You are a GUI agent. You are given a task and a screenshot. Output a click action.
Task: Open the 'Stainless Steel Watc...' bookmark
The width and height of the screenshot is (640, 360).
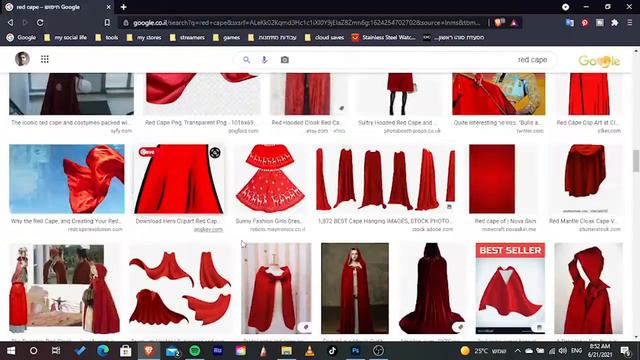pos(384,38)
